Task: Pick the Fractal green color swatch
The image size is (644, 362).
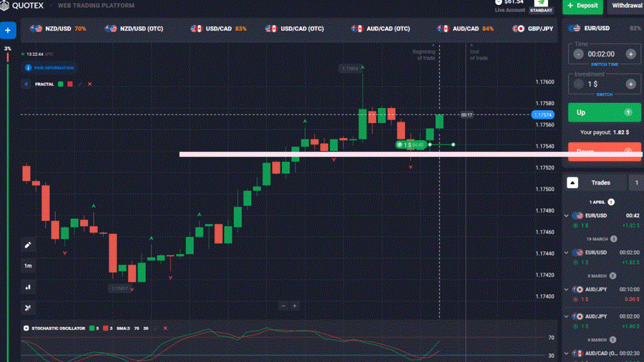Action: pos(60,84)
